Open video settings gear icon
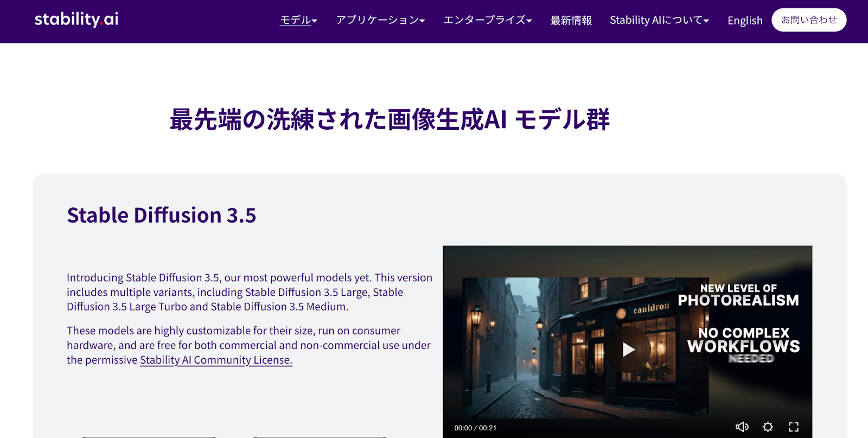The image size is (868, 438). 768,427
